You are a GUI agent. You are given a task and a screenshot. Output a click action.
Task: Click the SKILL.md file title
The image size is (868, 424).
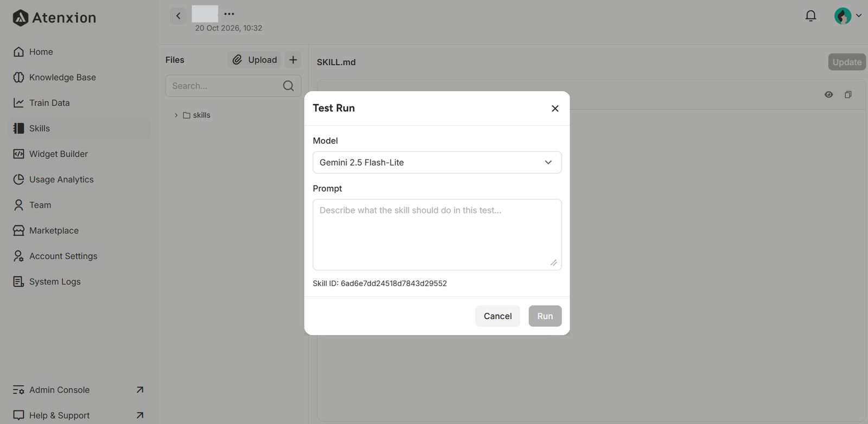pos(336,62)
